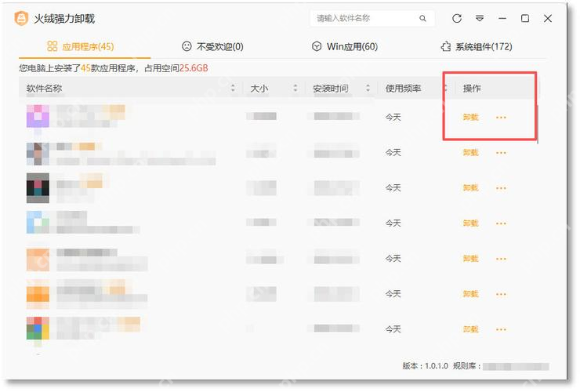Screen dimensions: 580x392
Task: Open more options for brown-gray icon app
Action: coord(501,153)
